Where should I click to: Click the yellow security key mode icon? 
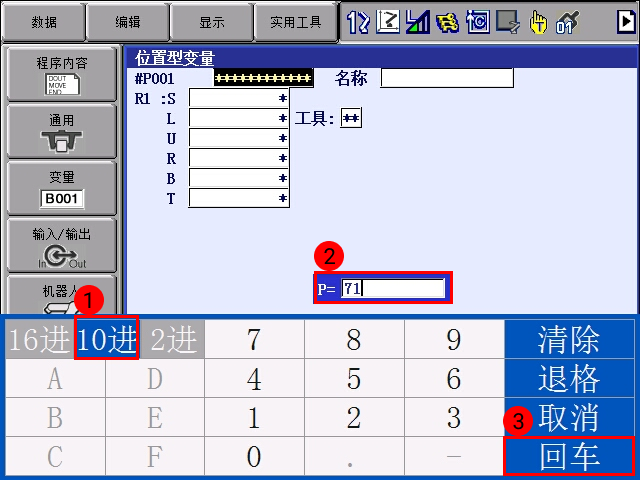pos(447,22)
